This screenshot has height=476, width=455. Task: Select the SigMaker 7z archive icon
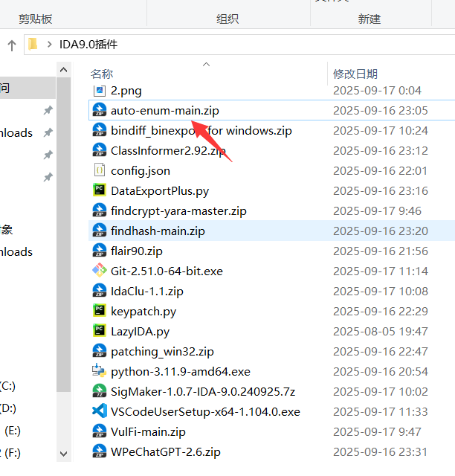[x=99, y=391]
